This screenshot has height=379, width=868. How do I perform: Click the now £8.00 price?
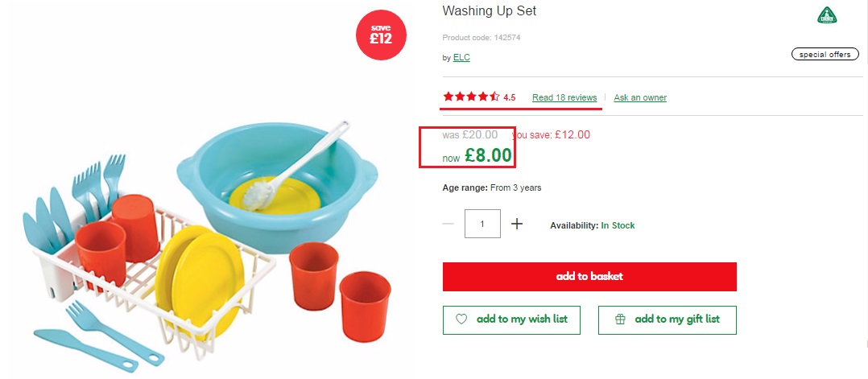487,155
